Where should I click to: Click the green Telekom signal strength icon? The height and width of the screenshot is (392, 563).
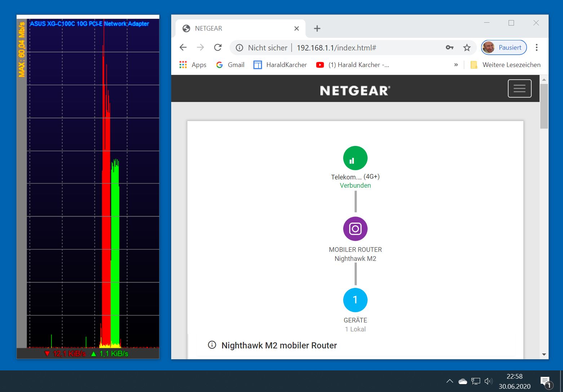click(355, 158)
